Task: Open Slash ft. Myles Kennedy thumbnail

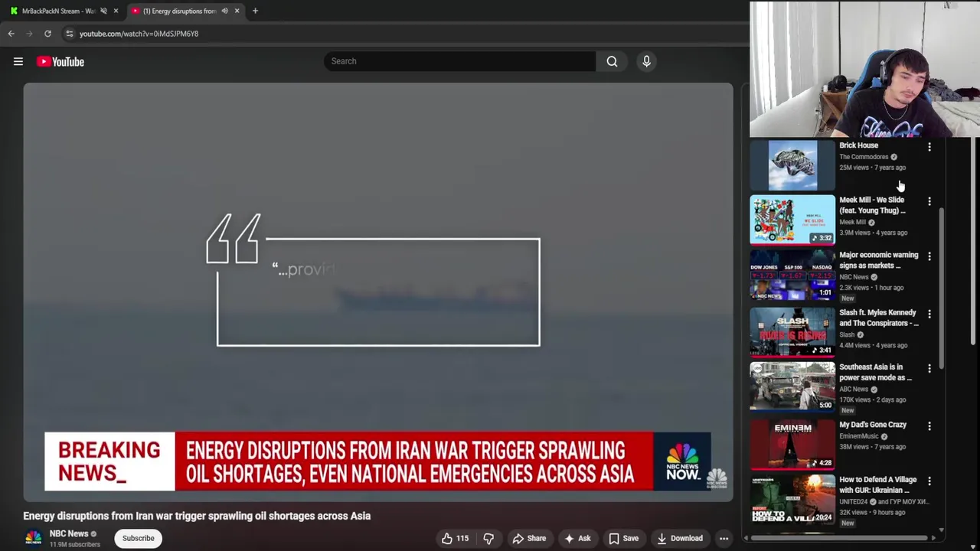Action: [x=792, y=332]
